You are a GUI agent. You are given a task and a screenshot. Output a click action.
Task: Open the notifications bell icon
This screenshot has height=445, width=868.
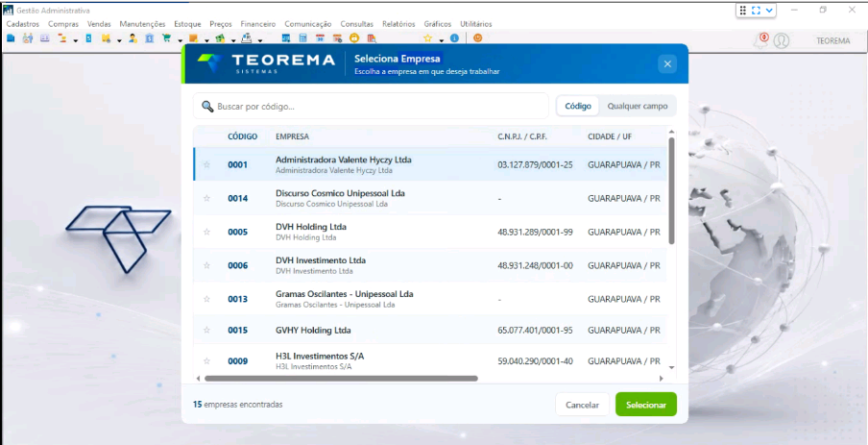point(762,40)
